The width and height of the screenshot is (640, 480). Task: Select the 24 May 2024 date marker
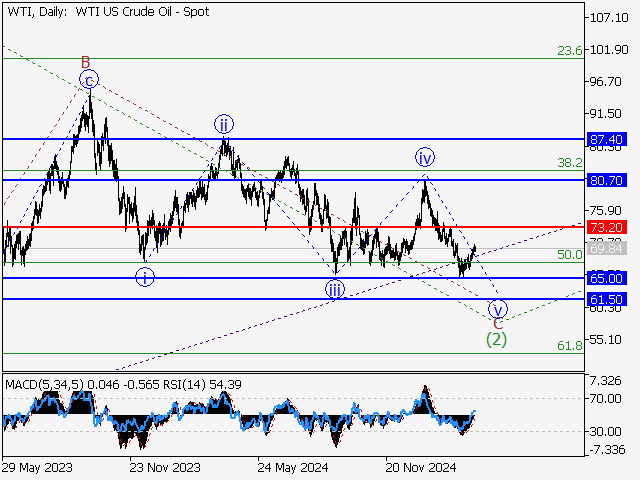pyautogui.click(x=289, y=466)
